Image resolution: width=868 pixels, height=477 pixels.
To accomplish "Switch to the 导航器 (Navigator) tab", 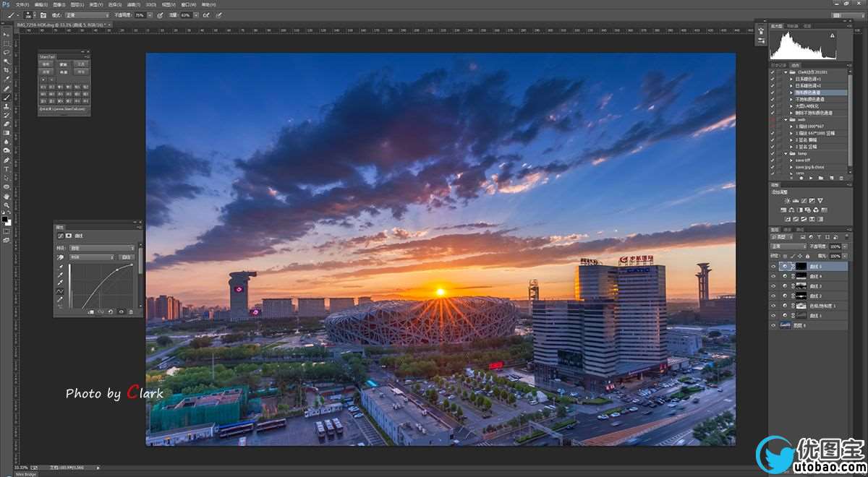I will [x=792, y=26].
